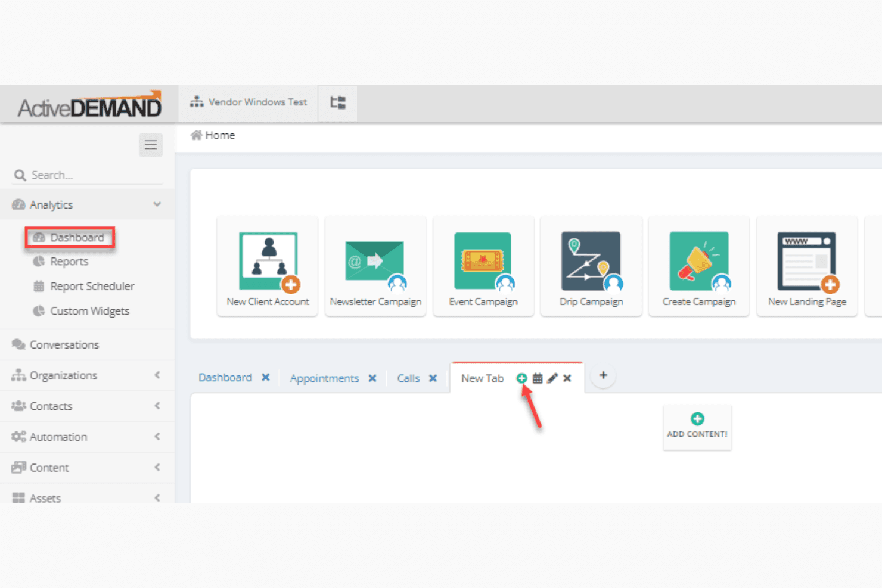Click the ActiveDEMAND logo
The image size is (882, 588).
click(89, 105)
